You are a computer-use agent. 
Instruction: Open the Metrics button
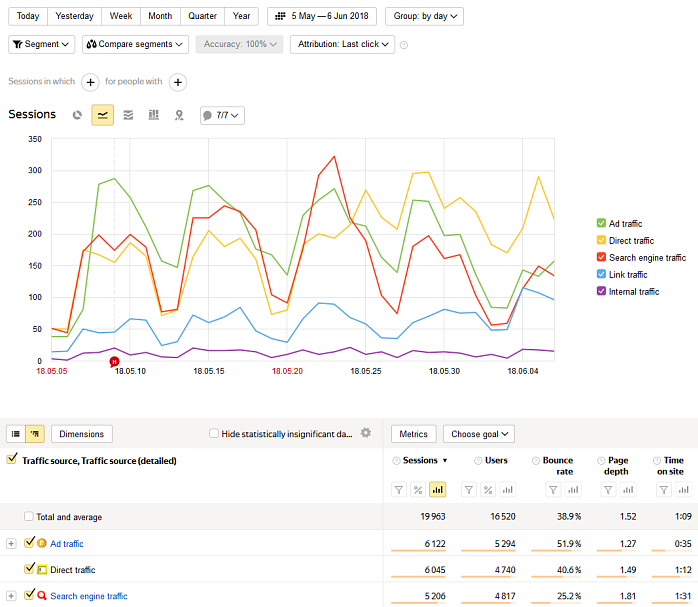tap(414, 434)
